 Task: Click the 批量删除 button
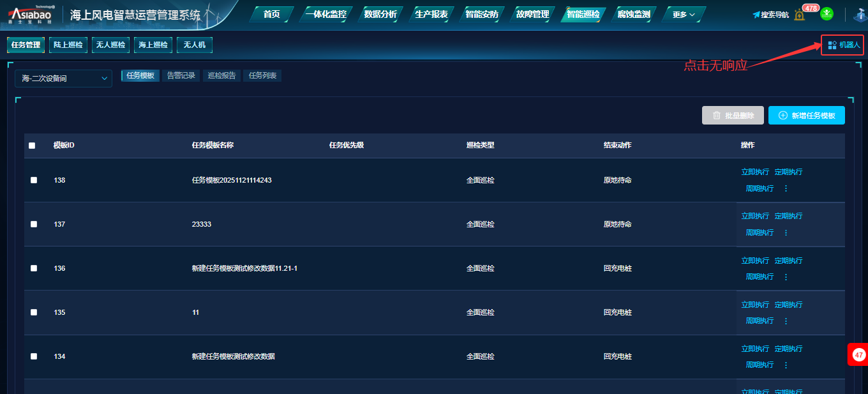(733, 116)
